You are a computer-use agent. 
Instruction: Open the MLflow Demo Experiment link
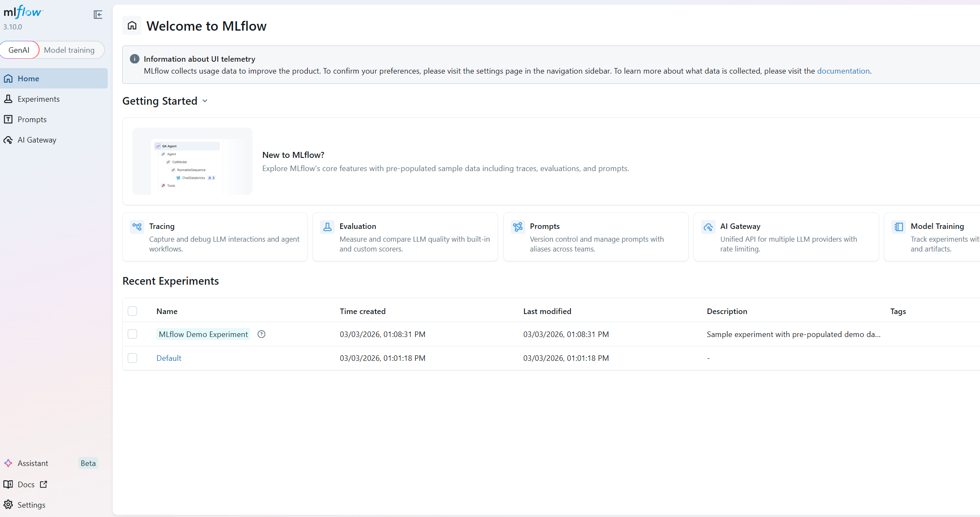click(203, 334)
